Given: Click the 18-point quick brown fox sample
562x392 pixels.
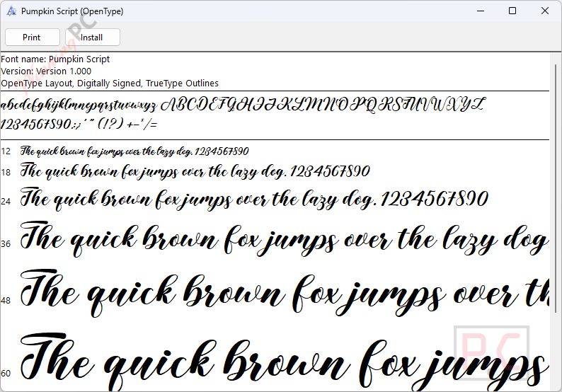Looking at the screenshot, I should pos(195,171).
